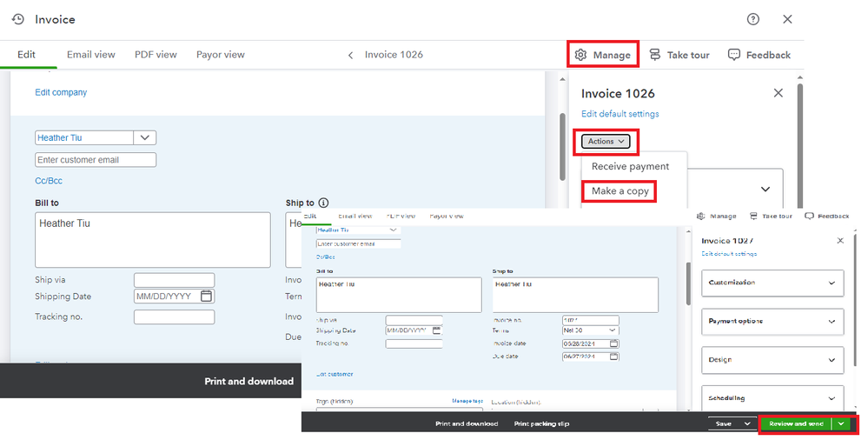Viewport: 868px width, 440px height.
Task: Expand the Payment options section
Action: pyautogui.click(x=772, y=322)
